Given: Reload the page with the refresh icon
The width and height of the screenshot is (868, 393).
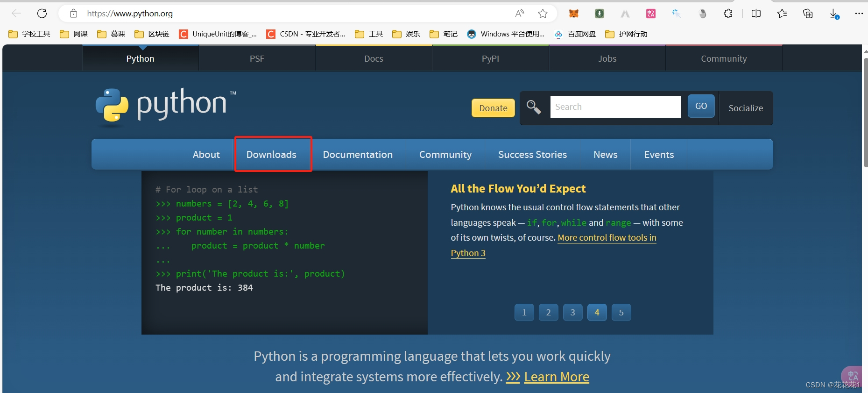Looking at the screenshot, I should [42, 14].
